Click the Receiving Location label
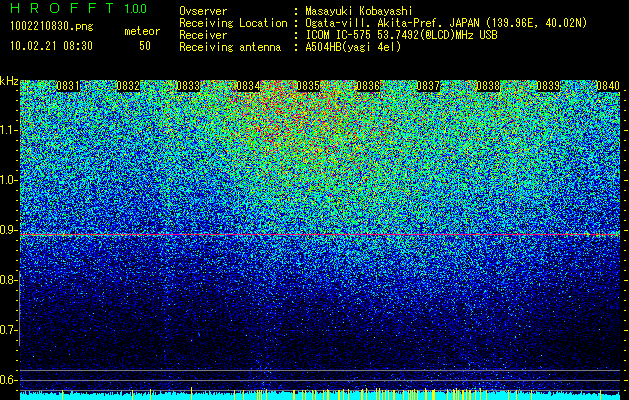 pyautogui.click(x=233, y=23)
